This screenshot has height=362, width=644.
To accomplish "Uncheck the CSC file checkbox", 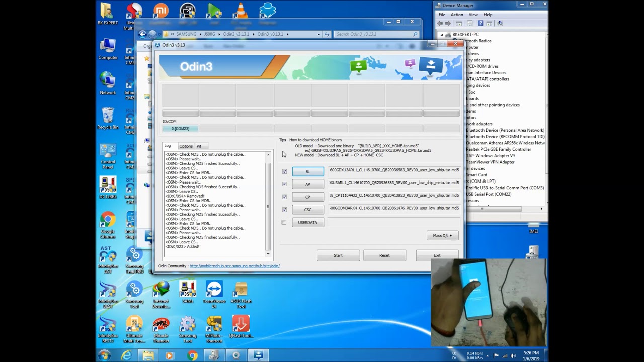I will point(284,210).
